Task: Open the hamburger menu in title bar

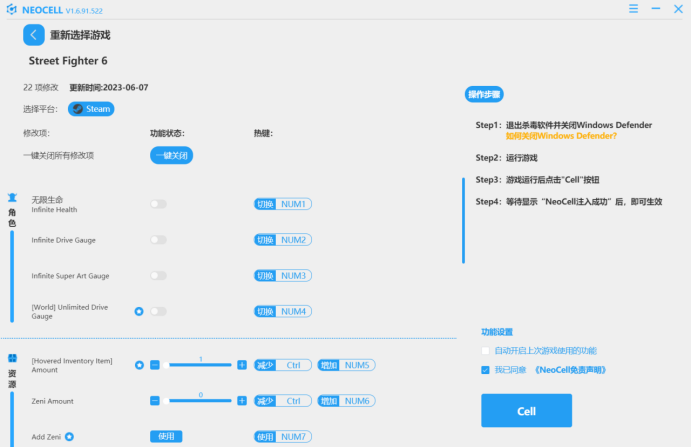Action: (633, 8)
